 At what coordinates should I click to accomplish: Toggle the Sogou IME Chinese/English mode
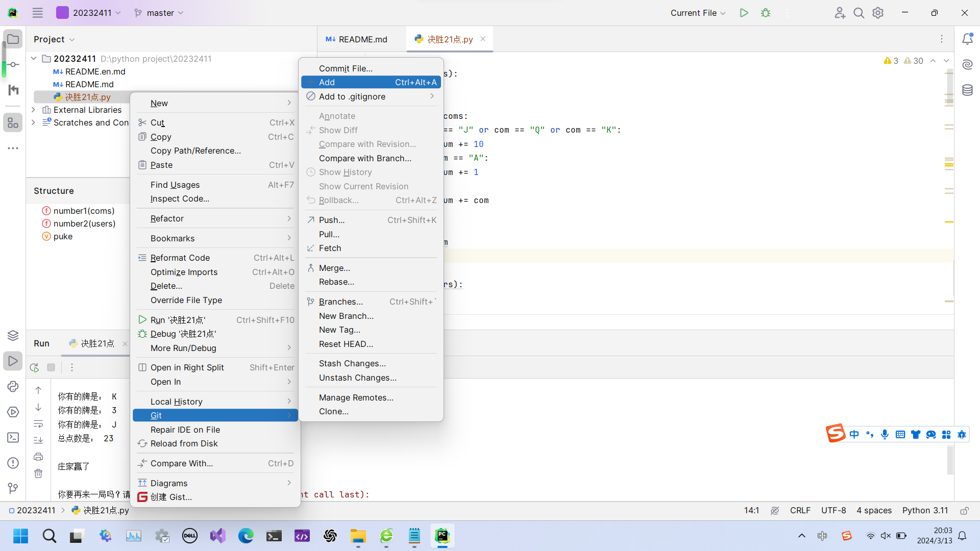click(x=854, y=435)
